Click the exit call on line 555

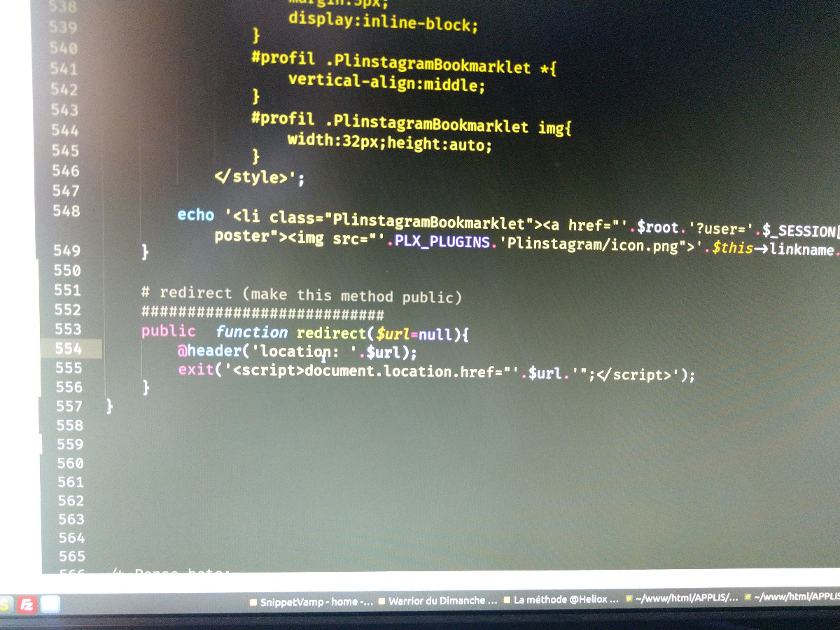coord(196,369)
